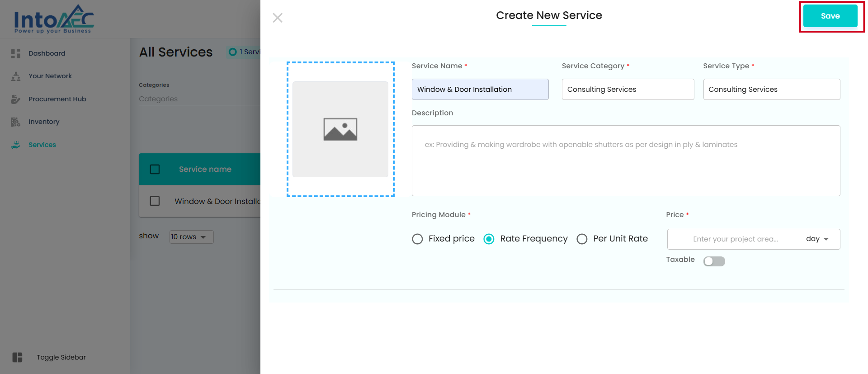Click the Your Network sidebar icon
This screenshot has width=868, height=374.
point(16,76)
